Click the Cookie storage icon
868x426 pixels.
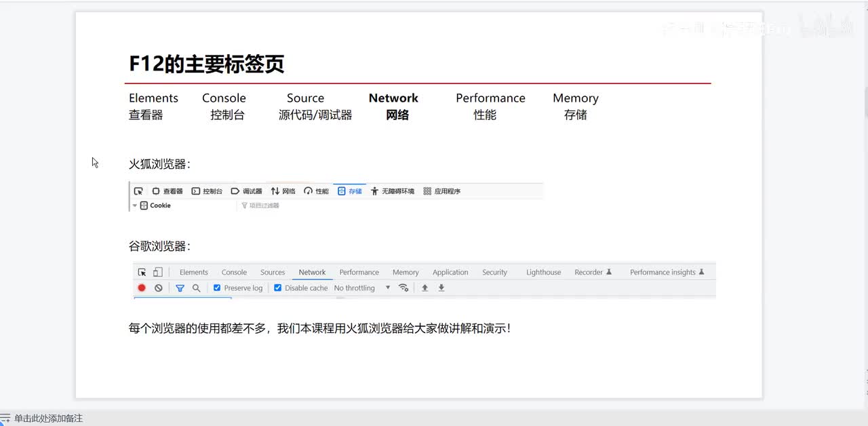pyautogui.click(x=144, y=206)
